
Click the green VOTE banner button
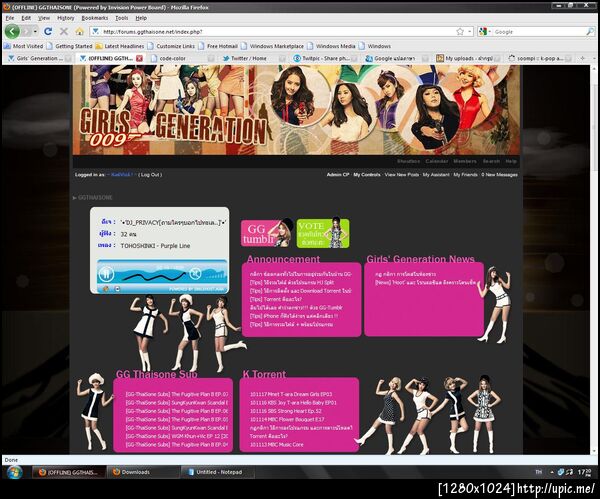tap(323, 233)
